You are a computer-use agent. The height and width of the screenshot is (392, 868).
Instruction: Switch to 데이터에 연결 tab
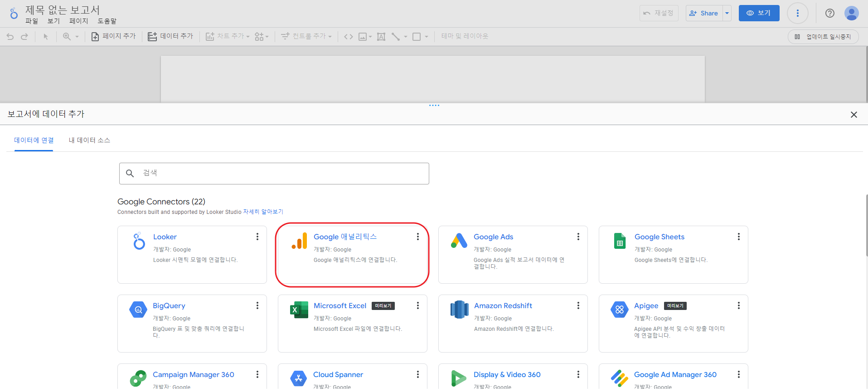point(34,140)
